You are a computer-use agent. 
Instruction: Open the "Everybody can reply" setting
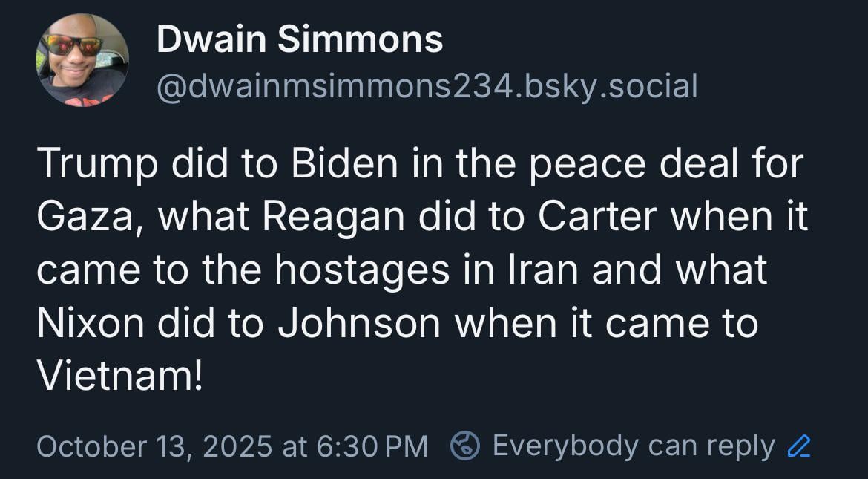[x=634, y=446]
